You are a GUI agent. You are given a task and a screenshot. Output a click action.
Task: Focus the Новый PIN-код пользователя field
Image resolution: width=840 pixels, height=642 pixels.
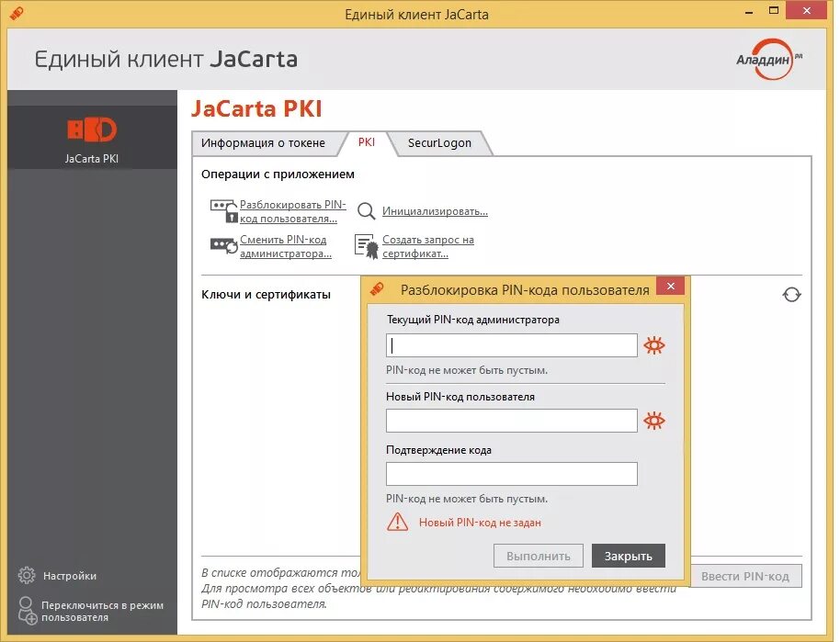pos(512,421)
